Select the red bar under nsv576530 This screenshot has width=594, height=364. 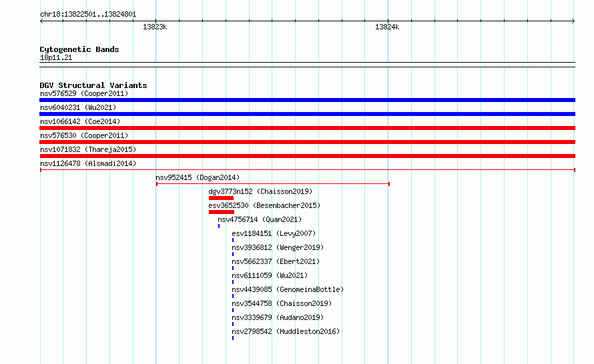(x=307, y=142)
